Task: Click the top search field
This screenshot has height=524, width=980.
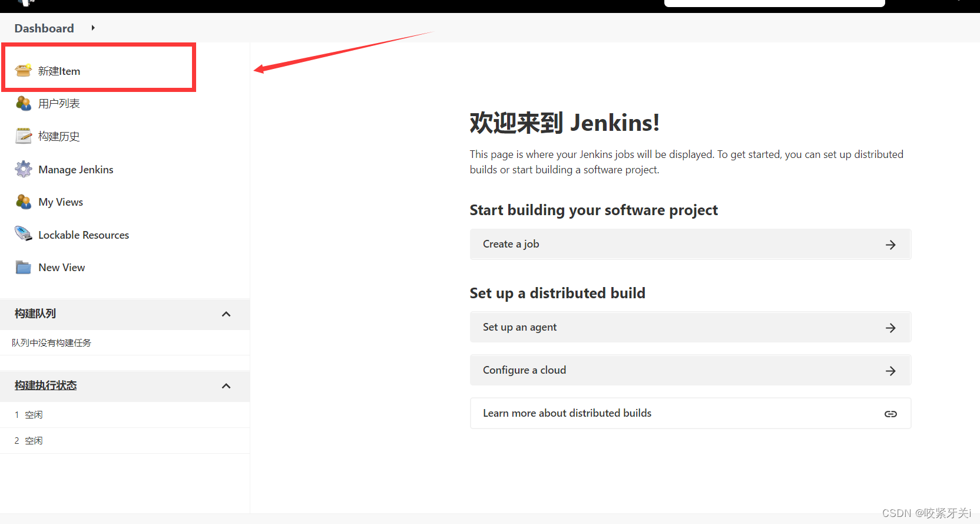Action: pyautogui.click(x=774, y=3)
